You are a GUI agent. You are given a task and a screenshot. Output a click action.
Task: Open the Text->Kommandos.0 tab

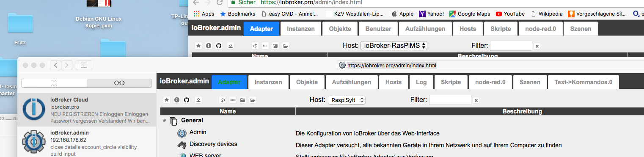click(583, 82)
